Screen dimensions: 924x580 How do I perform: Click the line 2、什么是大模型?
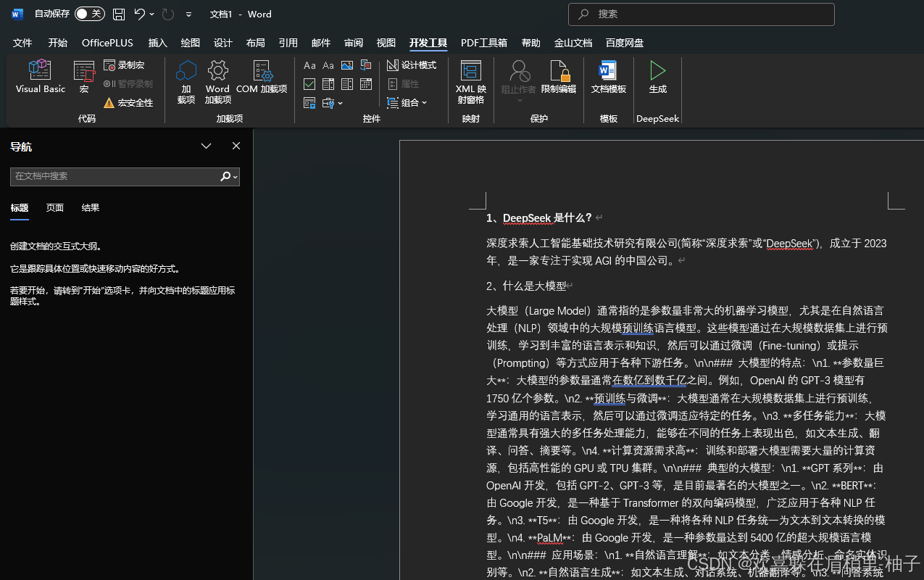[x=526, y=286]
